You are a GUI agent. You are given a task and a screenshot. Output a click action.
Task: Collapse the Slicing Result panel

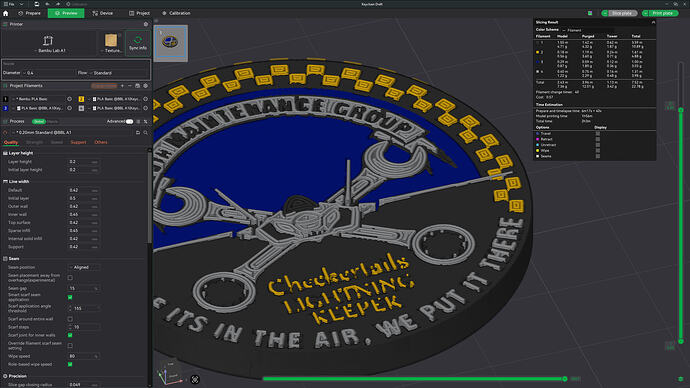point(653,22)
